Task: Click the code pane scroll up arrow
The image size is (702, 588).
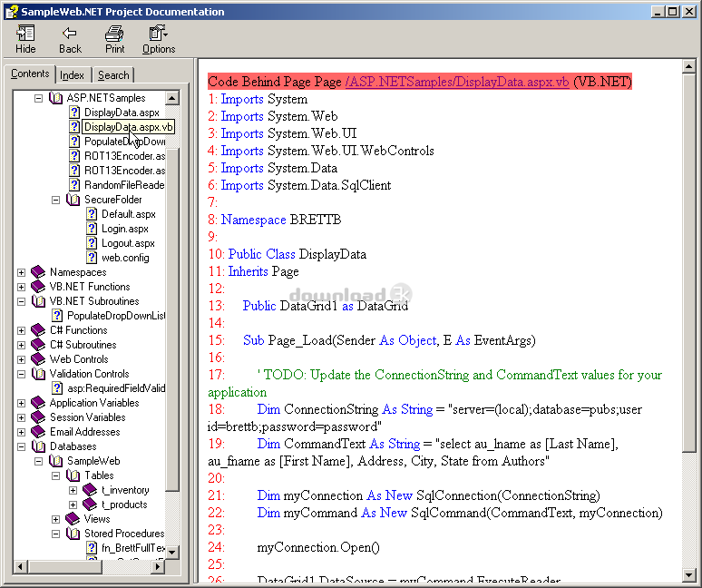Action: click(688, 67)
